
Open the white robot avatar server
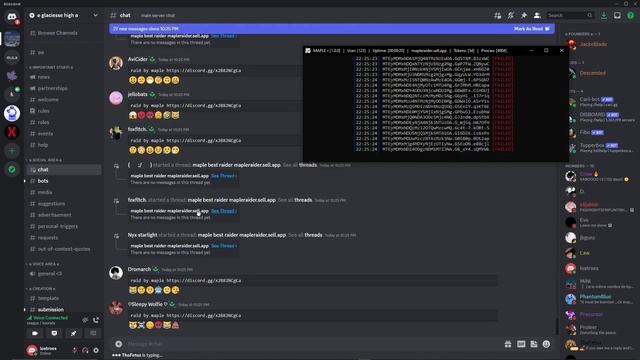coord(12,113)
